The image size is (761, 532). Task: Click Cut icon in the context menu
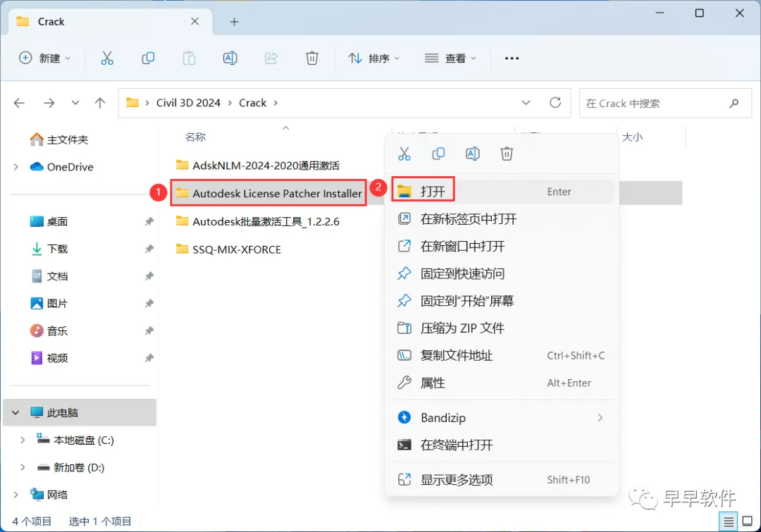click(x=404, y=154)
